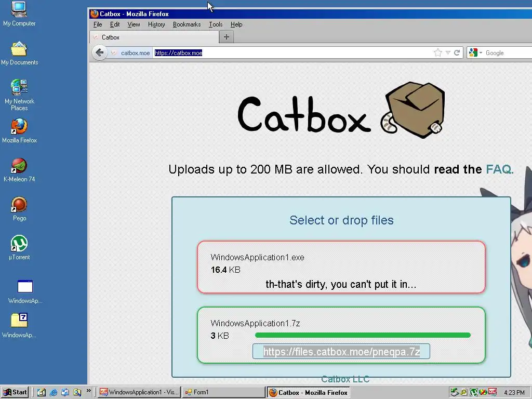
Task: Open the History menu
Action: click(156, 24)
